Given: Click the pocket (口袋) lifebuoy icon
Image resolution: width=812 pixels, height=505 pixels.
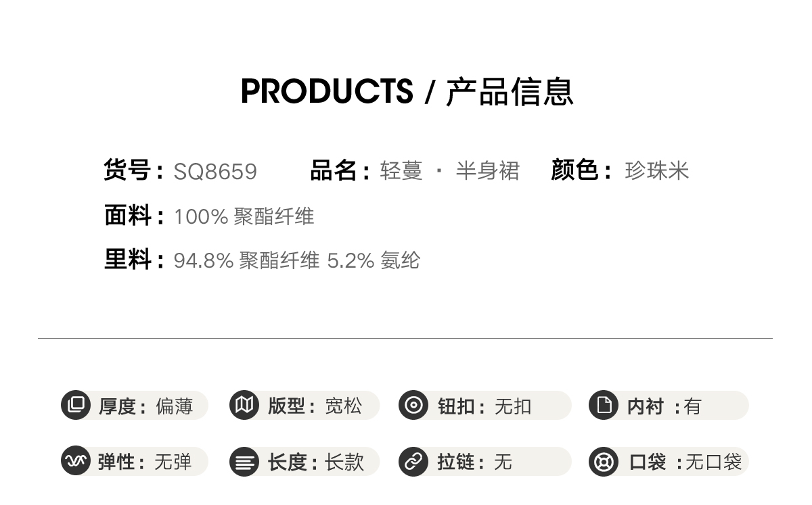Looking at the screenshot, I should point(604,462).
